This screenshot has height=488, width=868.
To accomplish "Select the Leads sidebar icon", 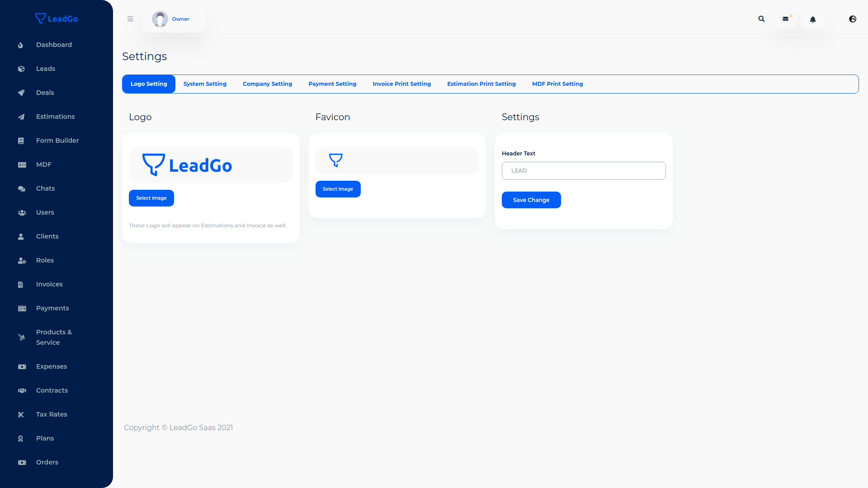I will pos(21,69).
